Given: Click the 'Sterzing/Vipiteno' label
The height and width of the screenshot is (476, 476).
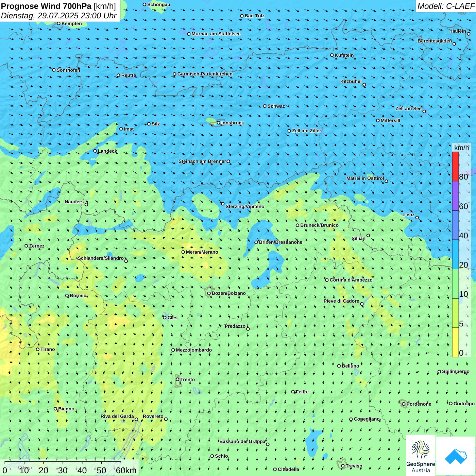Looking at the screenshot, I should tap(245, 206).
